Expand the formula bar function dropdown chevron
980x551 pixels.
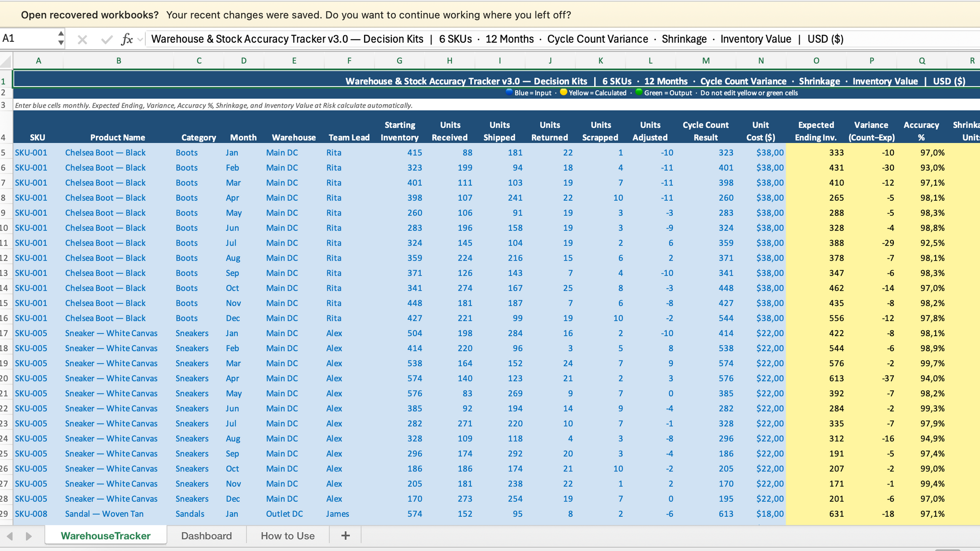[141, 39]
